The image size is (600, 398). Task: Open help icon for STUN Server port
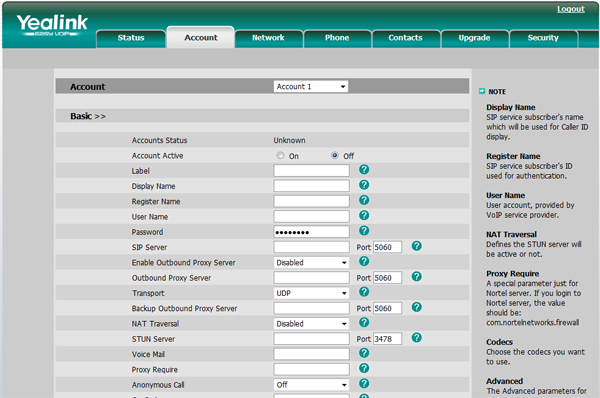pyautogui.click(x=417, y=338)
